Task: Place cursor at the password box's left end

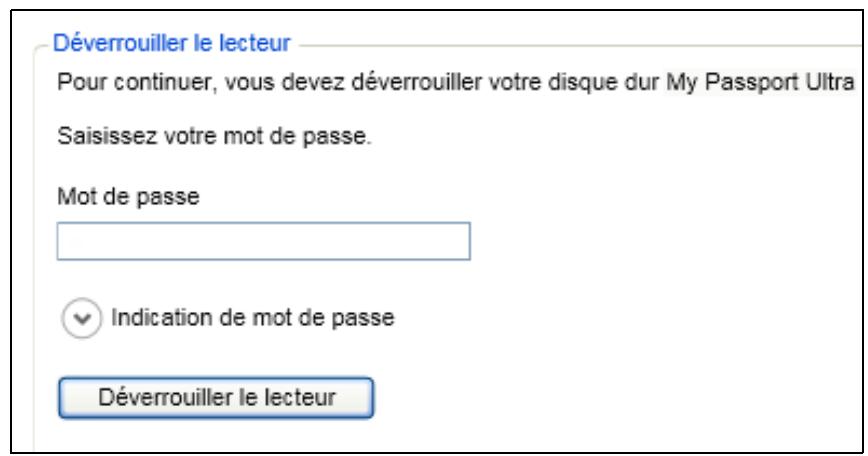Action: click(x=66, y=242)
